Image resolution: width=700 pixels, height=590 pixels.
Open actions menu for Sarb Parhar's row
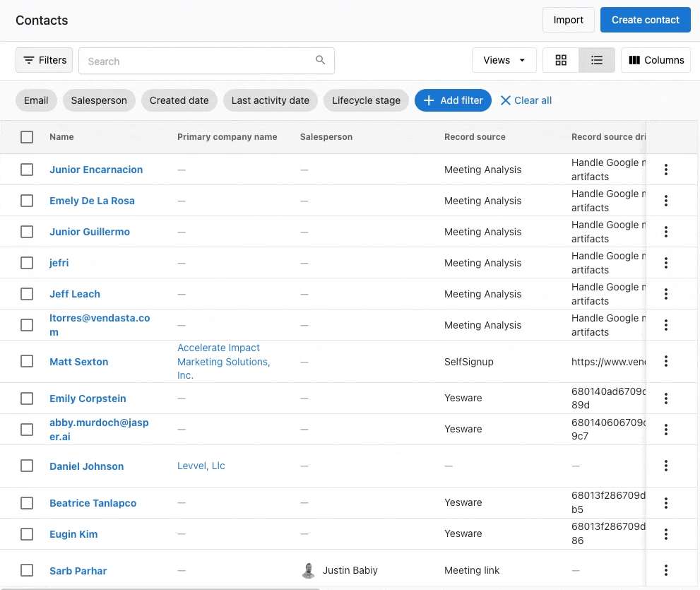665,570
